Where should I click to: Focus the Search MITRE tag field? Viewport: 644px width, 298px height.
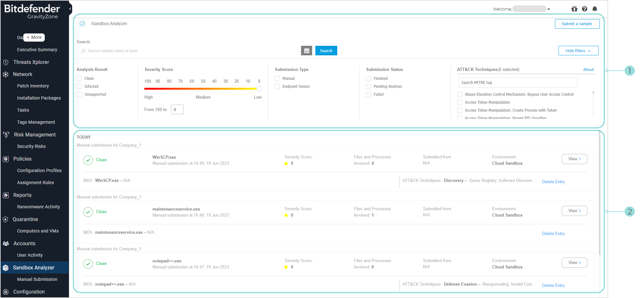click(x=517, y=83)
